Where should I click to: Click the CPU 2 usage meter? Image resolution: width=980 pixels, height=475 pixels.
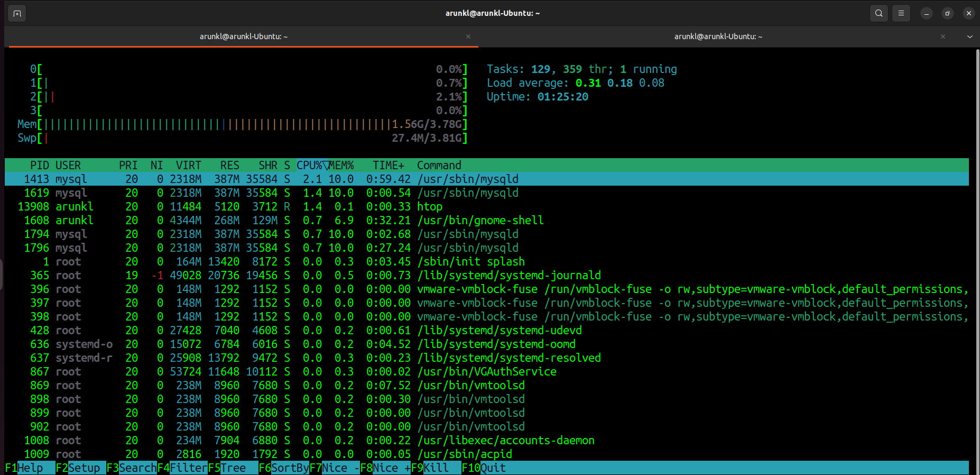[x=249, y=97]
